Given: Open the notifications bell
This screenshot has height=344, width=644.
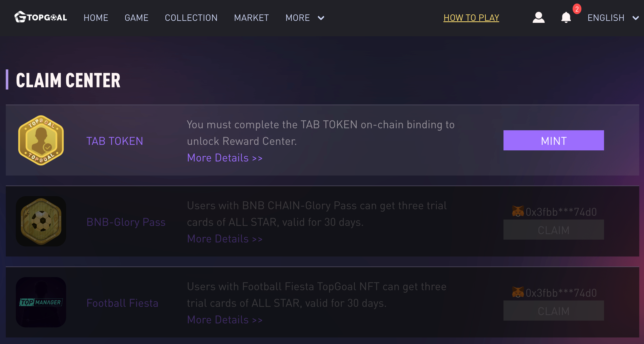Looking at the screenshot, I should [x=566, y=18].
